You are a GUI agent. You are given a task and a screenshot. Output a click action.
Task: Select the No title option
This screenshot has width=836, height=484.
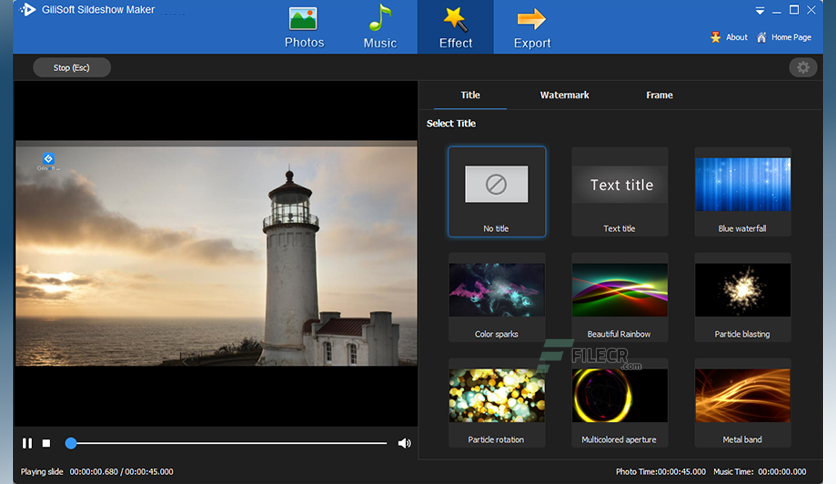pos(496,191)
